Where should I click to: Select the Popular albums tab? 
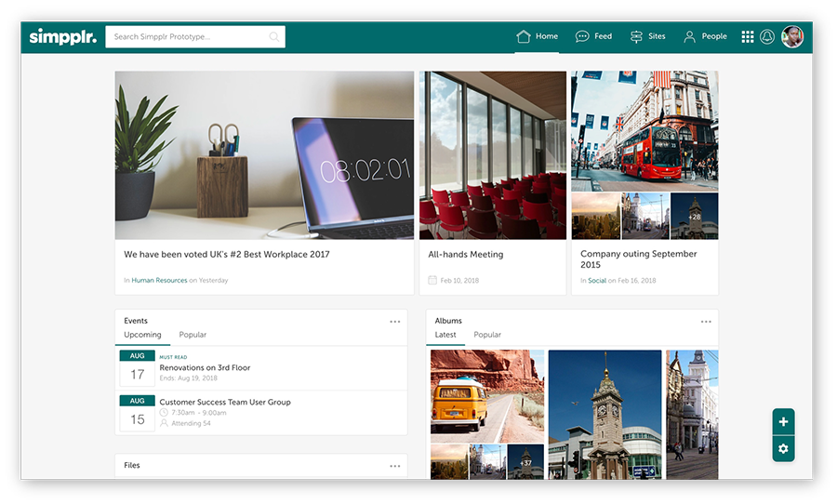[x=487, y=335]
